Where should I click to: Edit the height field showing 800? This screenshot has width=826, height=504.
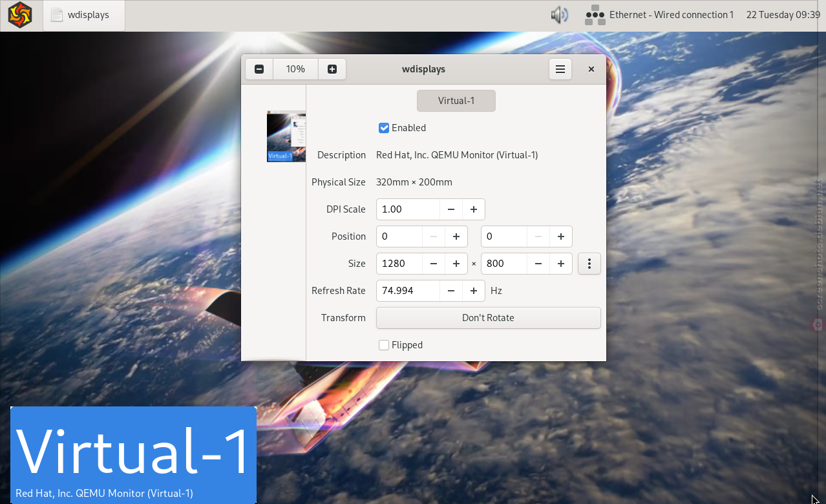504,264
